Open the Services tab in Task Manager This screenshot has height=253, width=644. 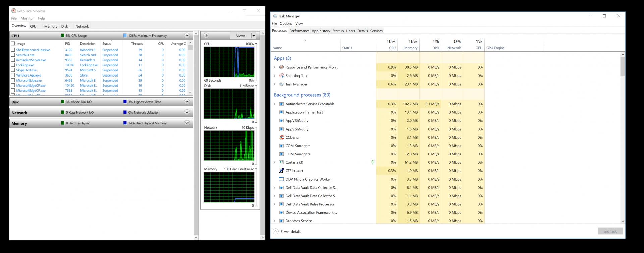click(376, 31)
